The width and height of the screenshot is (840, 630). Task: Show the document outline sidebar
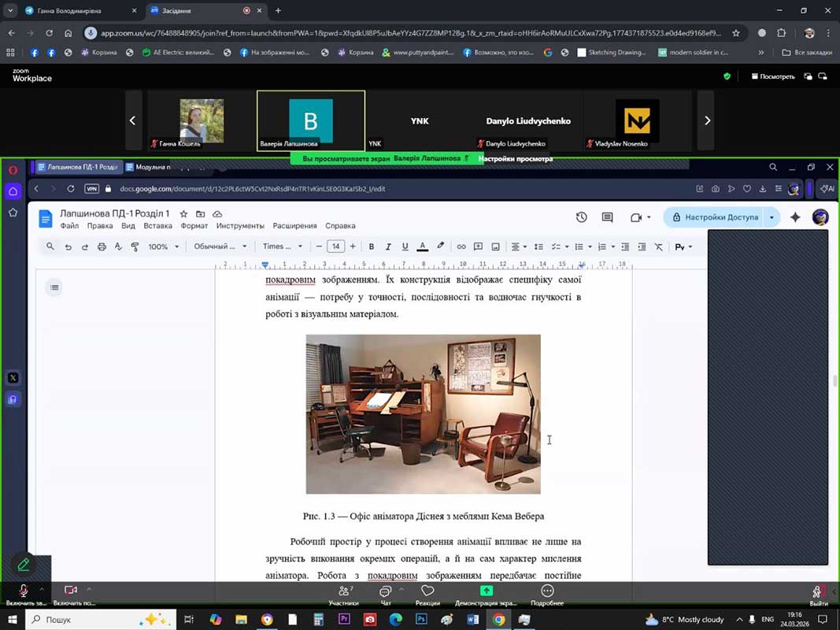pyautogui.click(x=54, y=287)
